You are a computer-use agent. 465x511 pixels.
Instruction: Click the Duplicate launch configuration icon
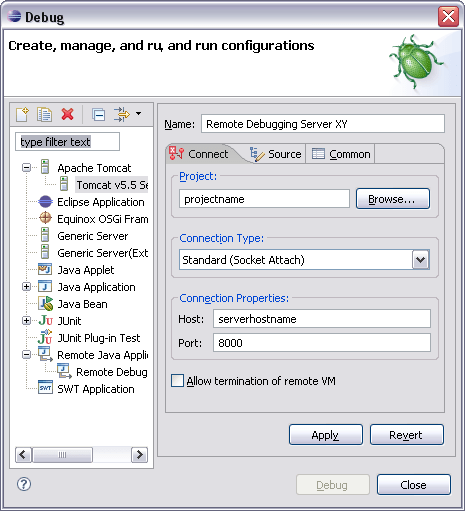tap(44, 114)
